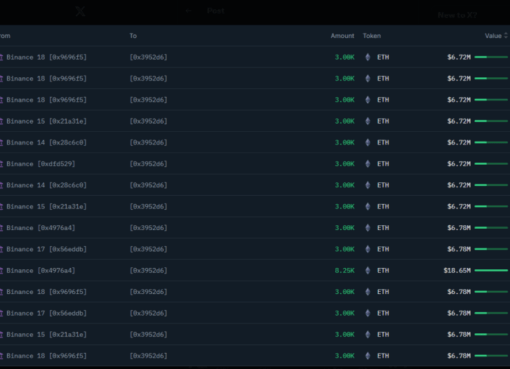The width and height of the screenshot is (510, 369).
Task: Open sender Binance [0xdfd529]
Action: pyautogui.click(x=41, y=164)
